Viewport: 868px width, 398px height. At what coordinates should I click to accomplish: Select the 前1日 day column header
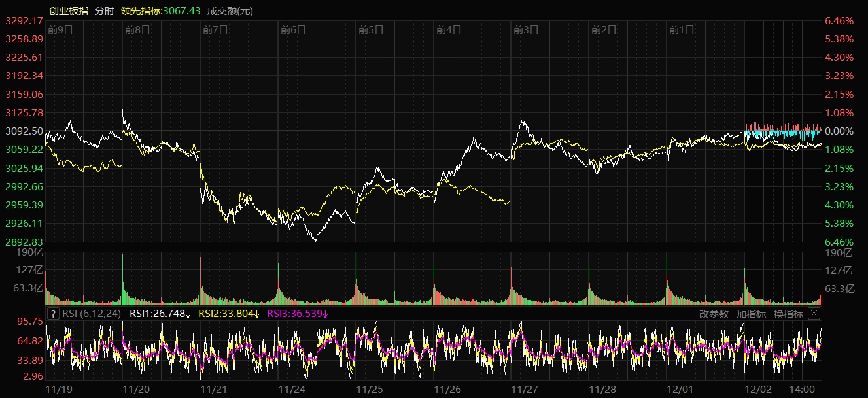[682, 29]
